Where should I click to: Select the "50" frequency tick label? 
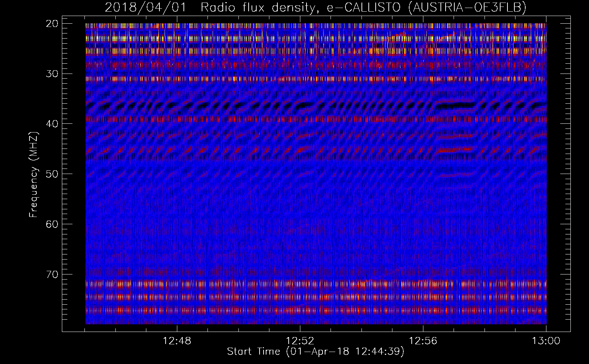coord(52,174)
